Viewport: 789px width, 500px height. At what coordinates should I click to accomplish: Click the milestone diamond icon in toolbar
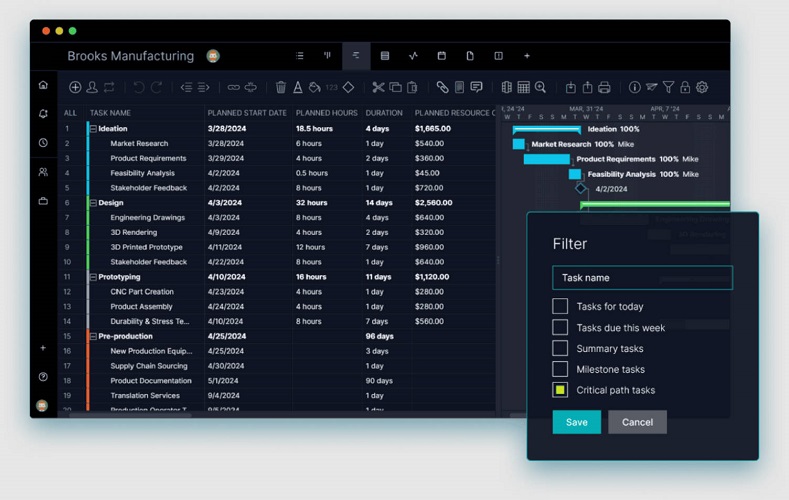click(348, 88)
